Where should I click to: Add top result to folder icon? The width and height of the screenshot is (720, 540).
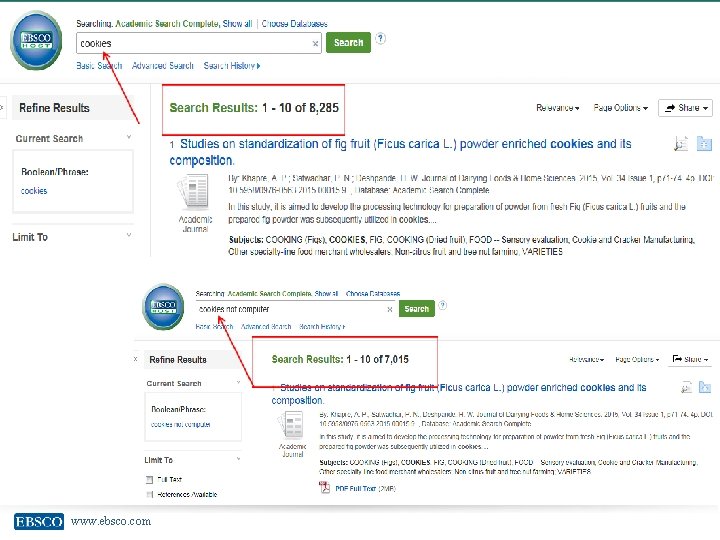(704, 144)
